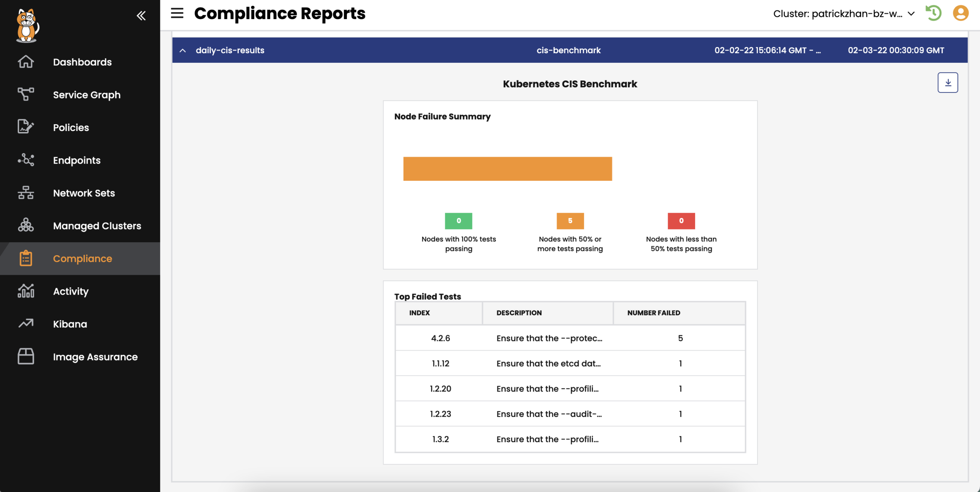Click the Image Assurance box icon
The image size is (980, 492).
point(26,356)
